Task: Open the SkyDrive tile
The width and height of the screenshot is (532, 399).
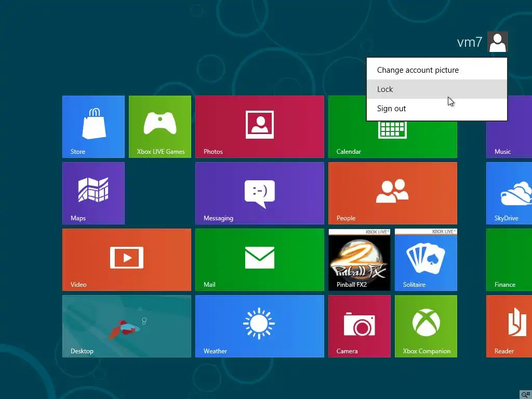Action: pyautogui.click(x=509, y=193)
